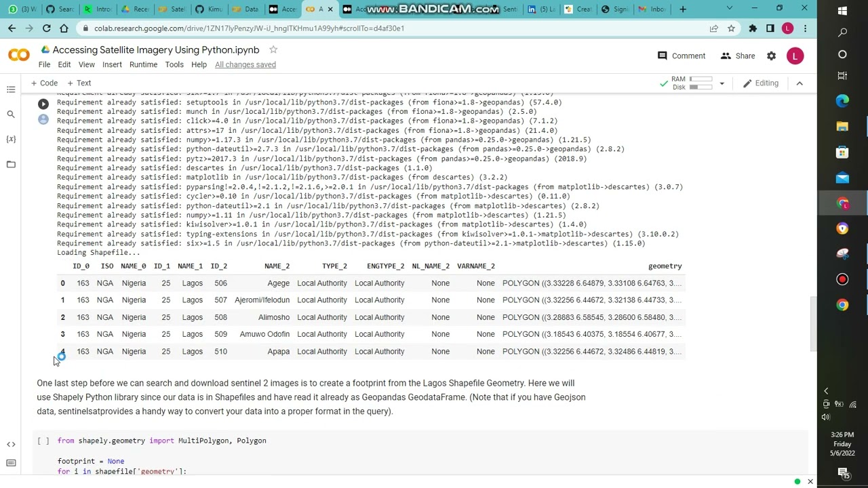Open the Help menu
The image size is (868, 488).
(199, 64)
